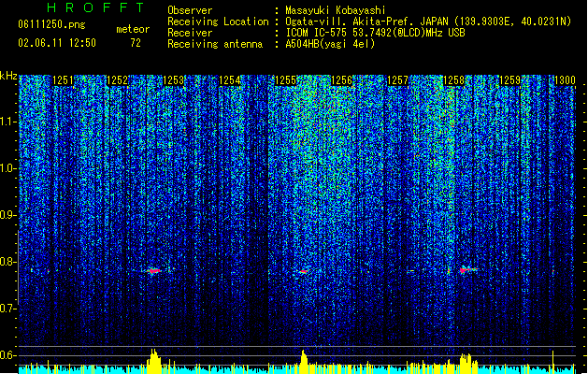Click the date stamp 02.06.11 12:50
Image resolution: width=588 pixels, height=374 pixels.
pyautogui.click(x=57, y=43)
